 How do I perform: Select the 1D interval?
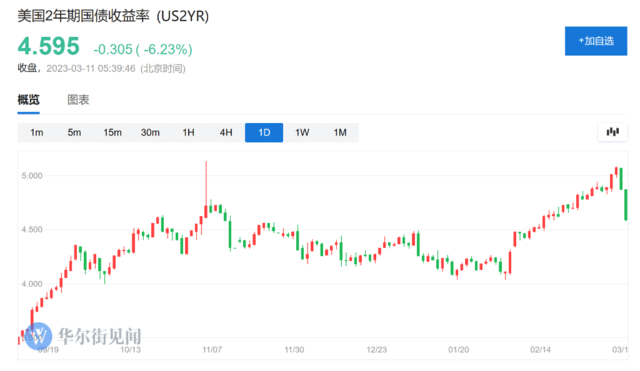[x=264, y=133]
